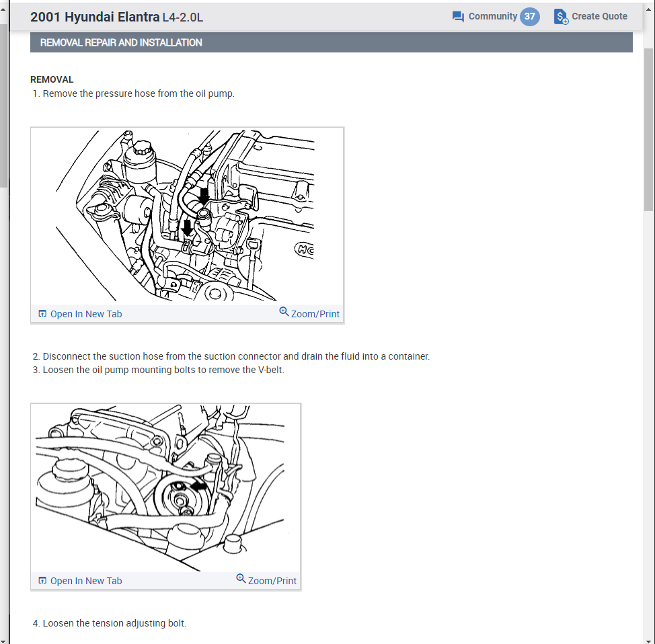Click step 4 loosen tension adjusting bolt

tap(110, 623)
